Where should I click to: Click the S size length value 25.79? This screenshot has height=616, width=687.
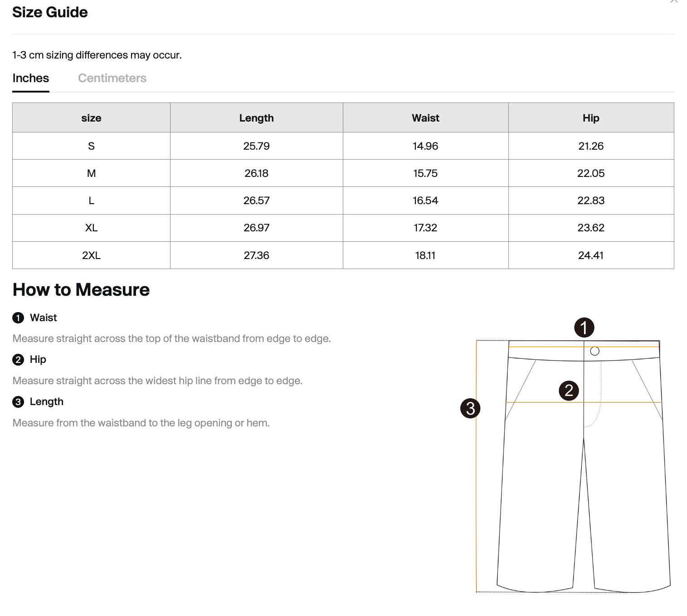(257, 146)
